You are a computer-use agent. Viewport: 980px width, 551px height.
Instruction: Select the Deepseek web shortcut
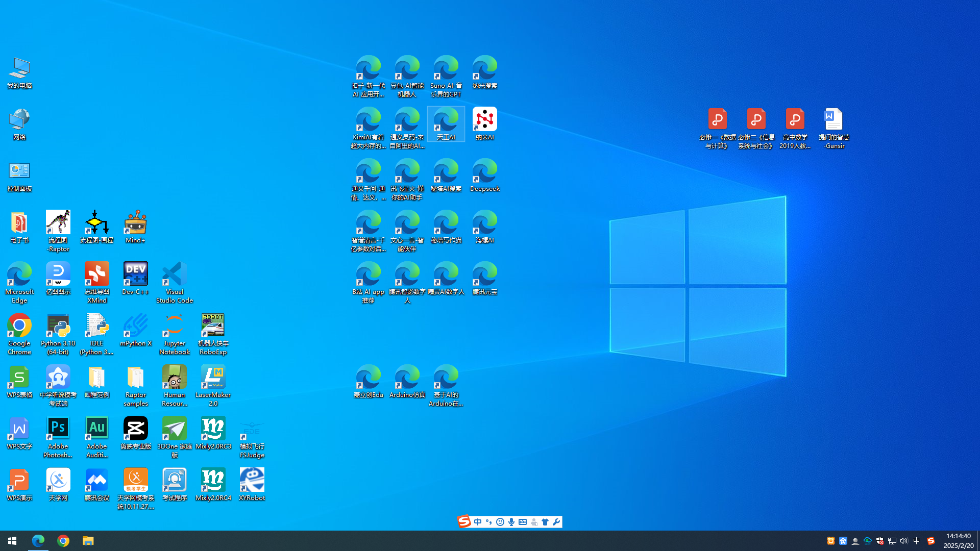click(484, 177)
